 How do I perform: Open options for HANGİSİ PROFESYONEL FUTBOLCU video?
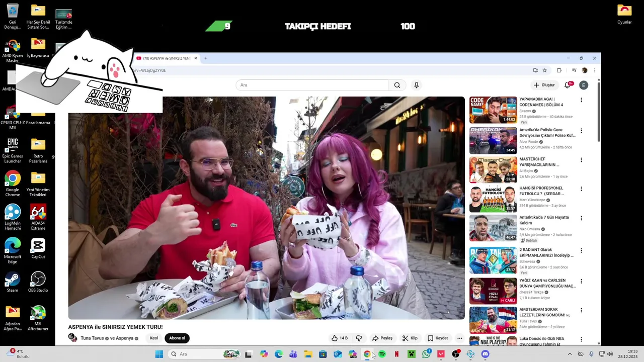581,189
